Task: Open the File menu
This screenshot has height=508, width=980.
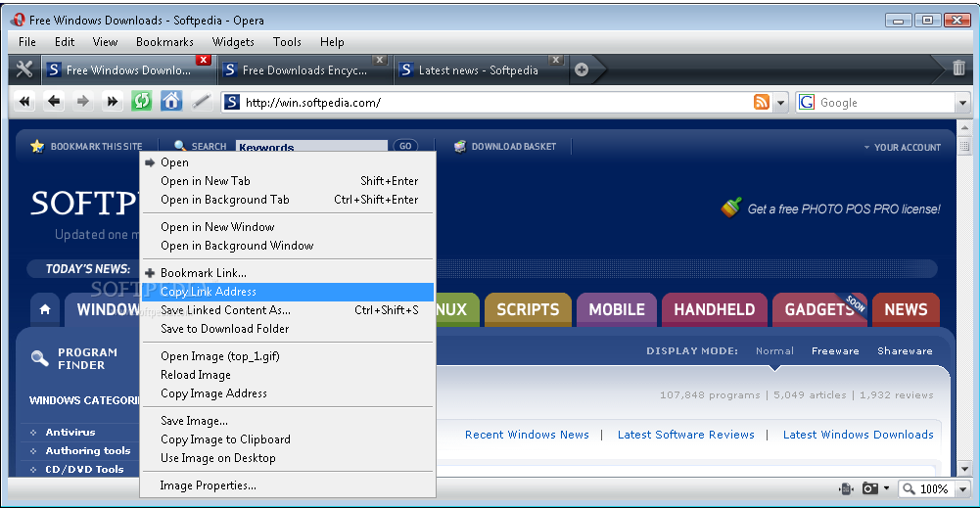Action: coord(26,42)
